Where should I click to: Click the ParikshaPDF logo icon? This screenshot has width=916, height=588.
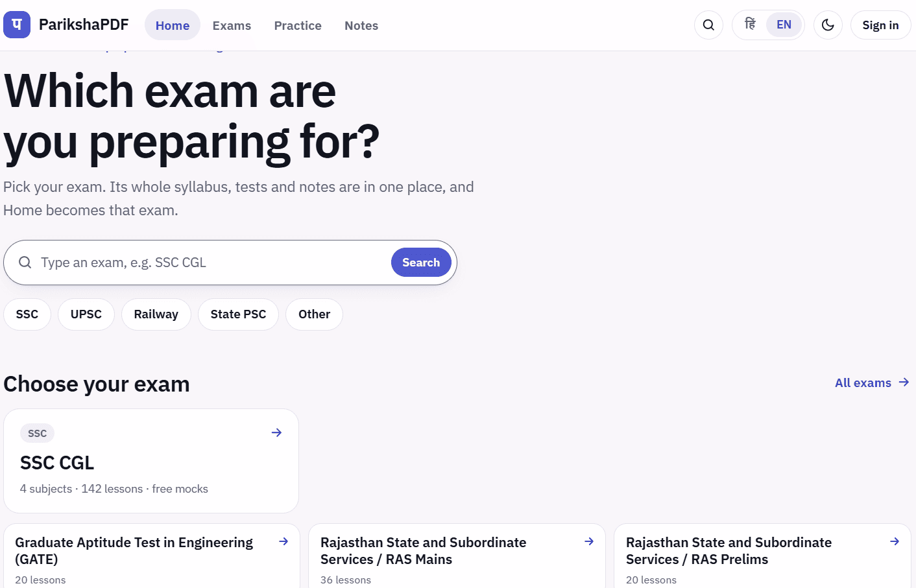17,25
